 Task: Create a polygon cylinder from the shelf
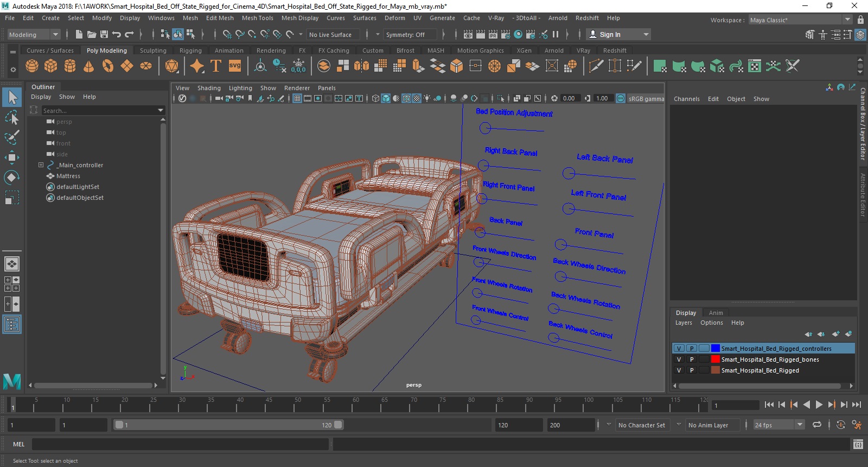(70, 66)
